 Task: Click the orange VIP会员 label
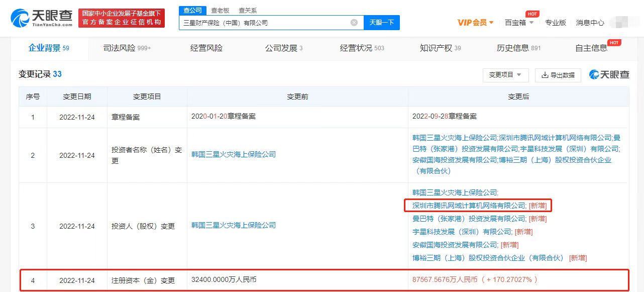(x=471, y=23)
